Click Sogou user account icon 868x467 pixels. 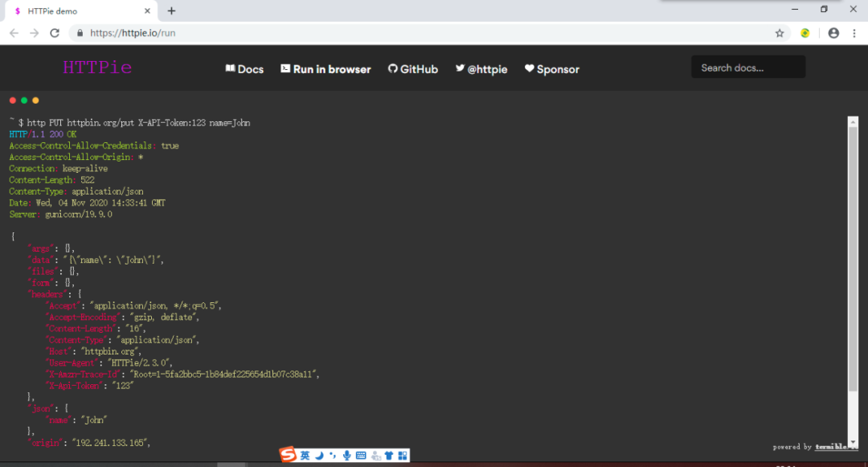pyautogui.click(x=376, y=456)
